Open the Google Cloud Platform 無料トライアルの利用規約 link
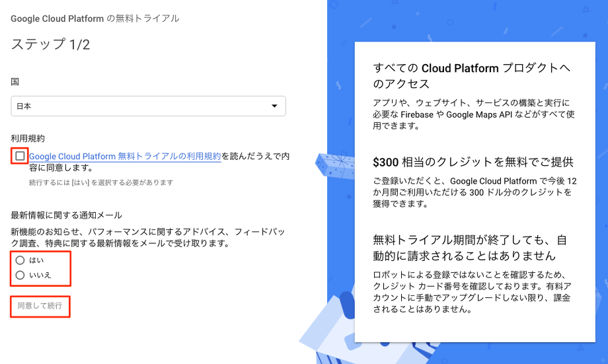The width and height of the screenshot is (608, 364). click(125, 157)
